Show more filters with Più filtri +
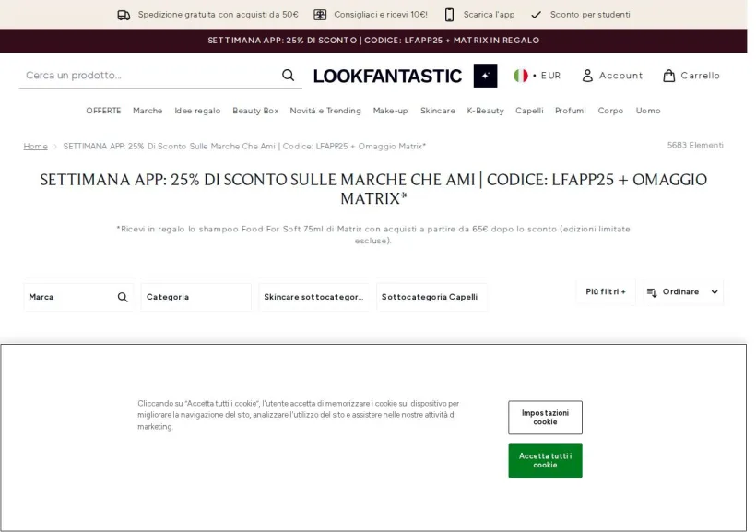 (606, 291)
